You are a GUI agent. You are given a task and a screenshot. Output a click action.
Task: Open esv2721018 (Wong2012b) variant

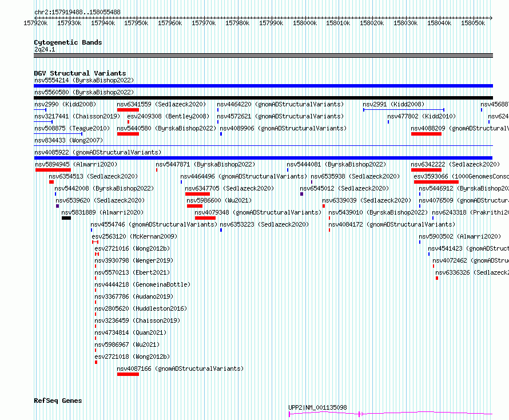pos(132,356)
